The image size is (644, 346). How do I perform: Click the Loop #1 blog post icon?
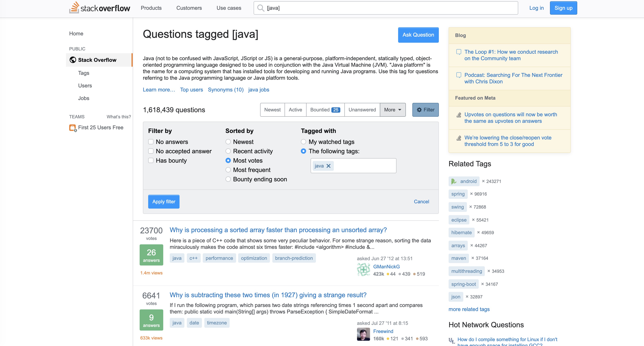tap(459, 52)
